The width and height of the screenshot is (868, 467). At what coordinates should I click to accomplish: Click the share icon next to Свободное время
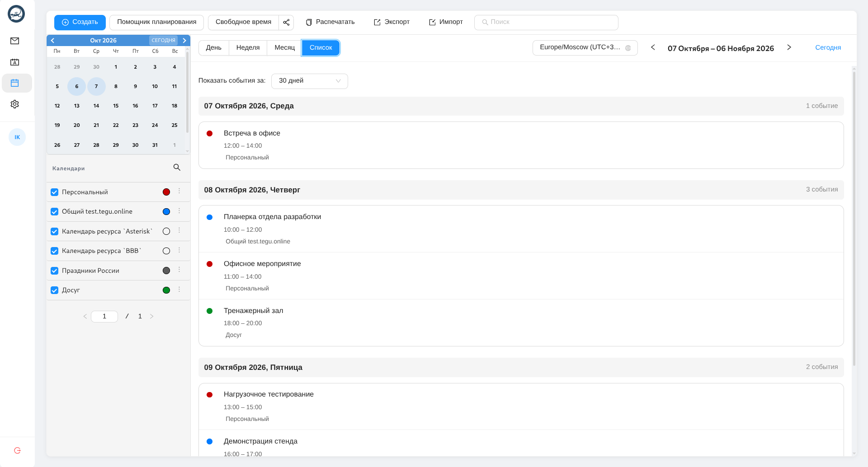pyautogui.click(x=286, y=22)
